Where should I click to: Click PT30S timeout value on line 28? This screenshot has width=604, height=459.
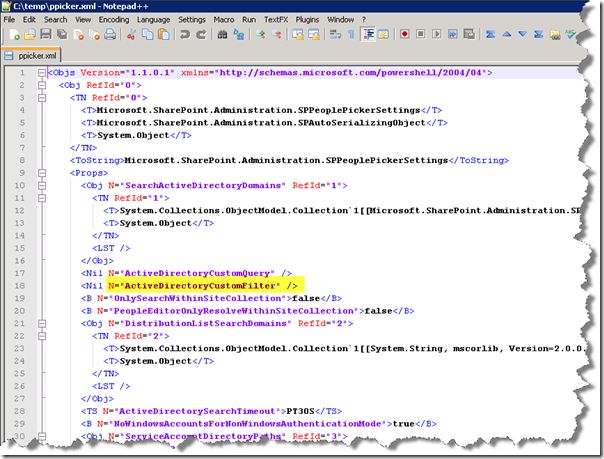[300, 411]
